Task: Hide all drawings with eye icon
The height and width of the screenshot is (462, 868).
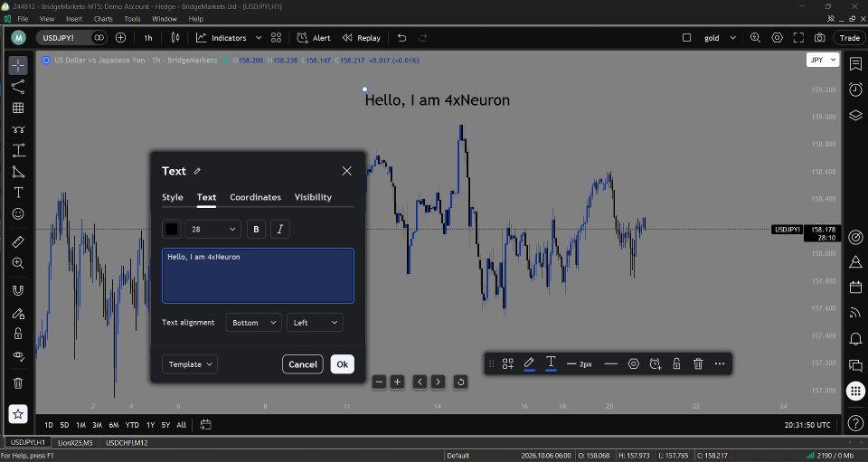Action: [18, 356]
